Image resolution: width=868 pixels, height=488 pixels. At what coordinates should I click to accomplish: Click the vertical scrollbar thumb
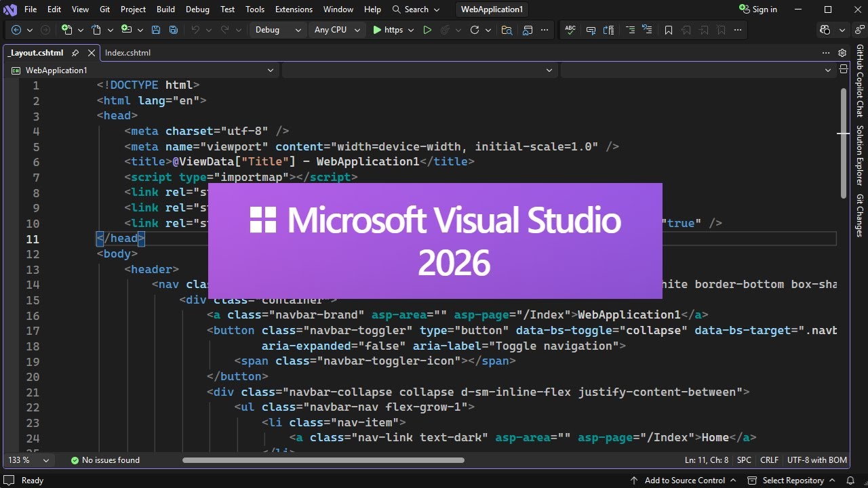click(844, 142)
